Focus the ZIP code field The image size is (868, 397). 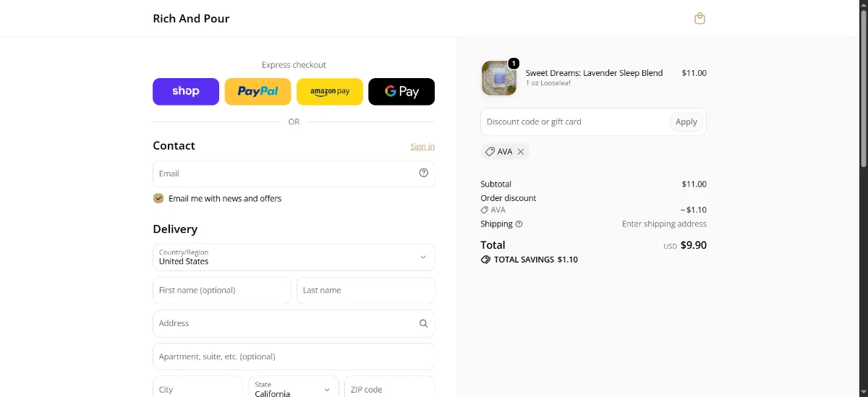[x=389, y=388]
